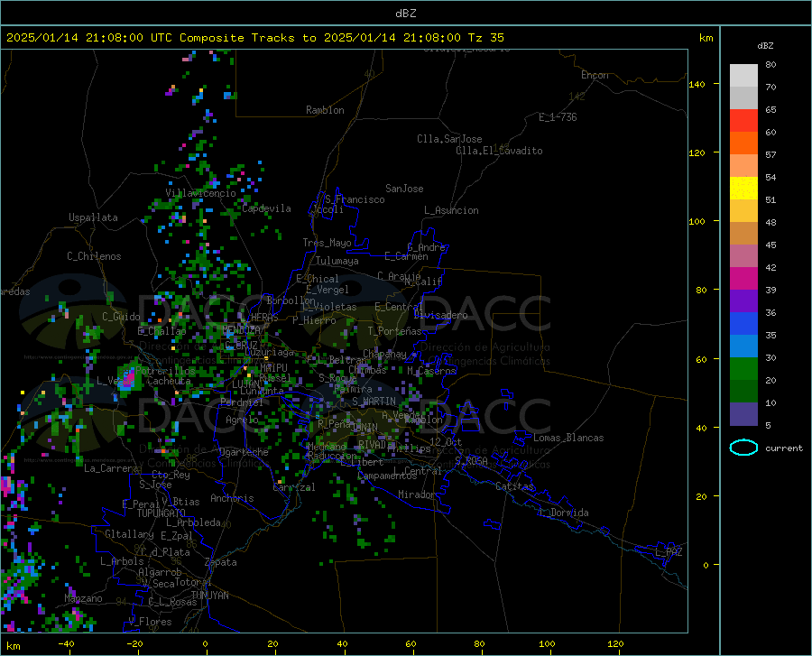Viewport: 812px width, 656px height.
Task: Click the 'Gltallary' label
Action: [129, 534]
